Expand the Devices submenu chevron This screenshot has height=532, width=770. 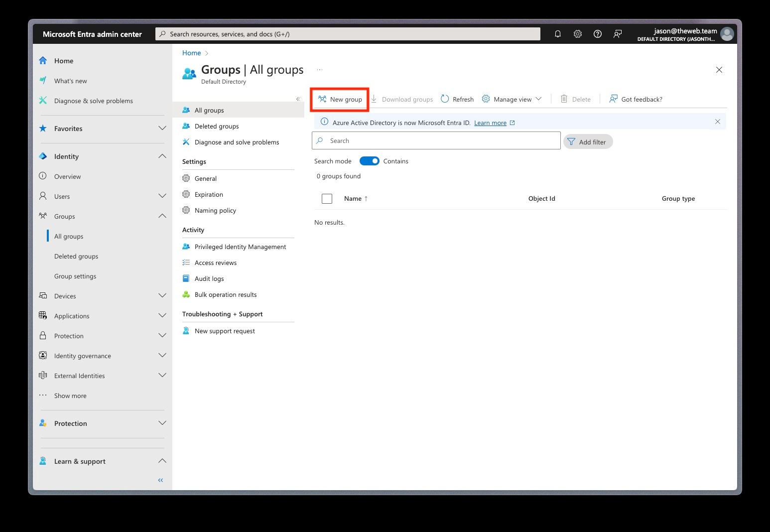pyautogui.click(x=162, y=296)
